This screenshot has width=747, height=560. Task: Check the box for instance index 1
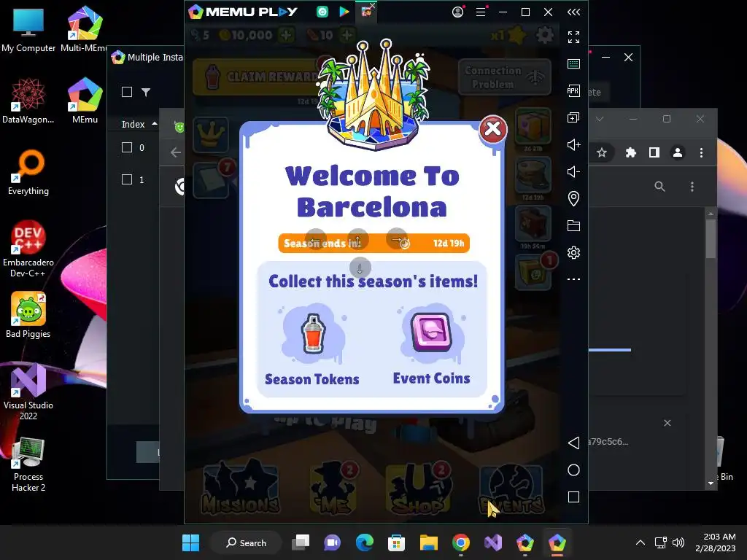tap(127, 179)
